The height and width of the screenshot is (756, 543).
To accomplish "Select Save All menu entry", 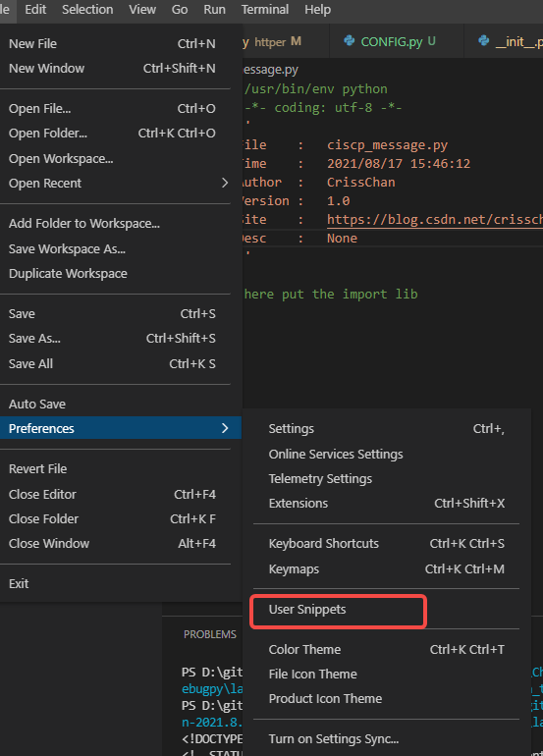I will pos(115,363).
